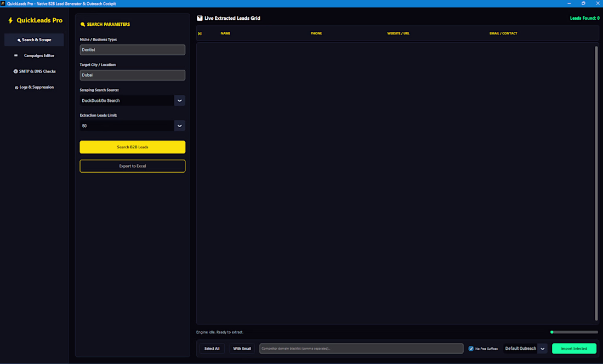The height and width of the screenshot is (364, 603).
Task: Click the magnifier icon beside Search Parameters
Action: tap(83, 24)
